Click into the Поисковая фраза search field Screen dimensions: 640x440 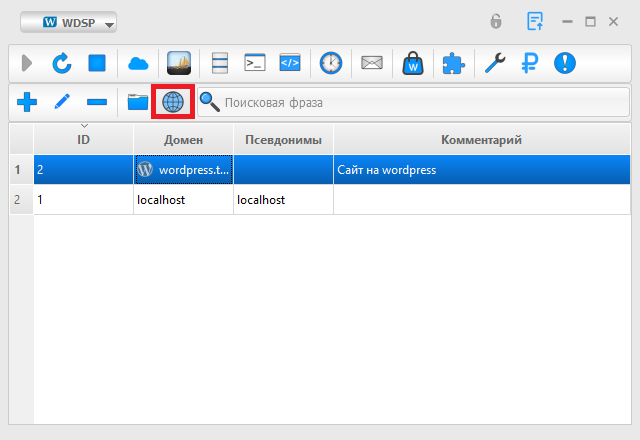tap(413, 102)
